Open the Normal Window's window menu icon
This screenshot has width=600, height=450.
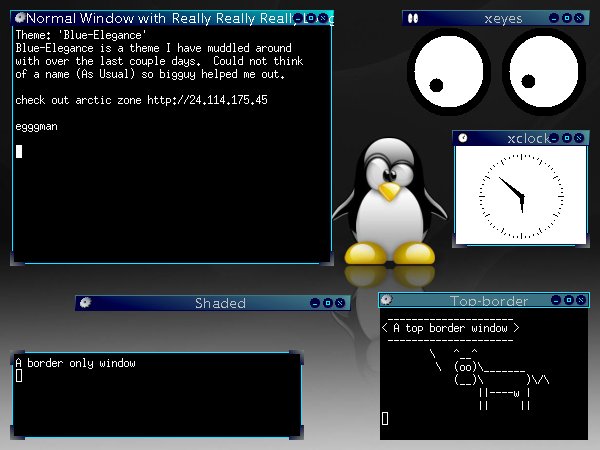coord(20,18)
